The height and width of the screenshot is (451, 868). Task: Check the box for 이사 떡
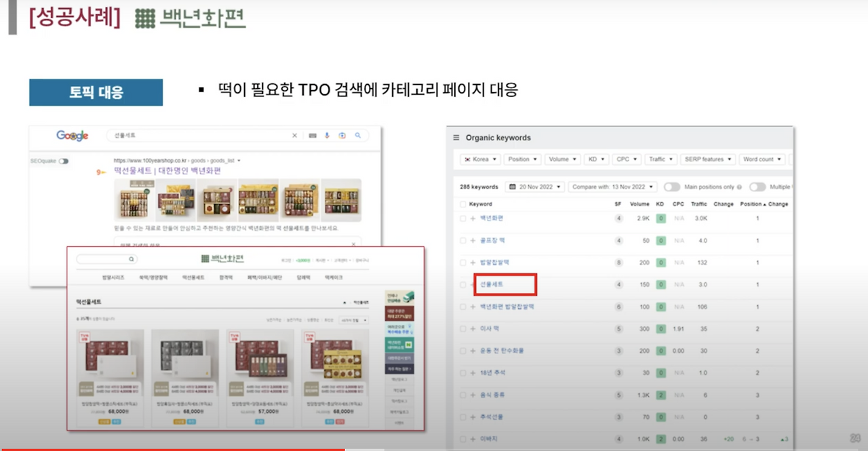463,329
